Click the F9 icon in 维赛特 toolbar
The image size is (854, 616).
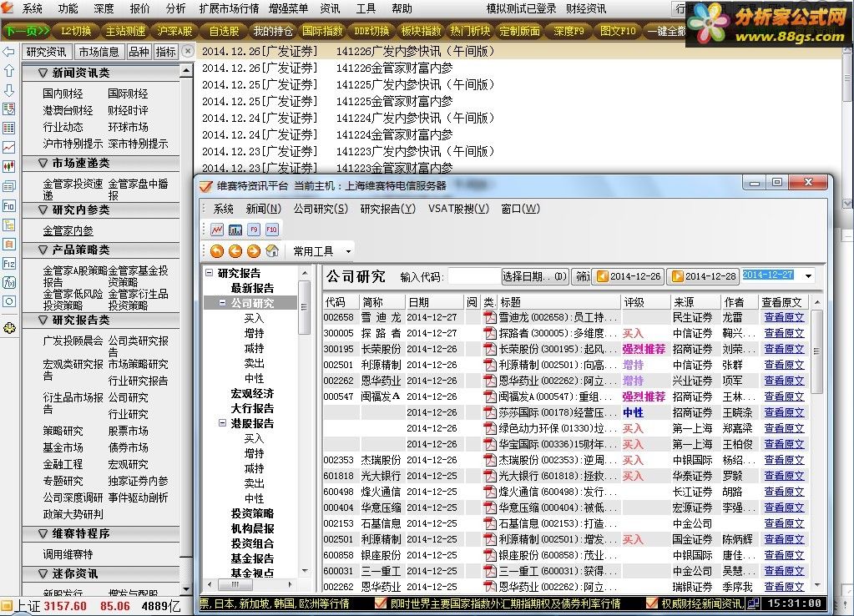[254, 230]
